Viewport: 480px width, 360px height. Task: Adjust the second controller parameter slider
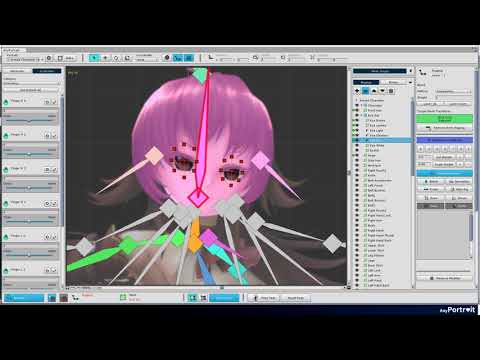[x=29, y=154]
